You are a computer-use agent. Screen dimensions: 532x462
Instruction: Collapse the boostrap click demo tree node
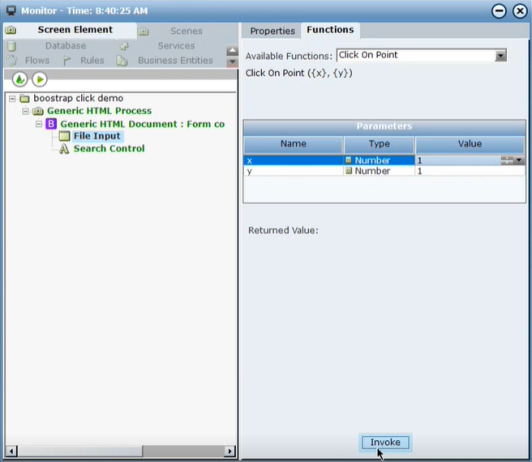click(12, 99)
